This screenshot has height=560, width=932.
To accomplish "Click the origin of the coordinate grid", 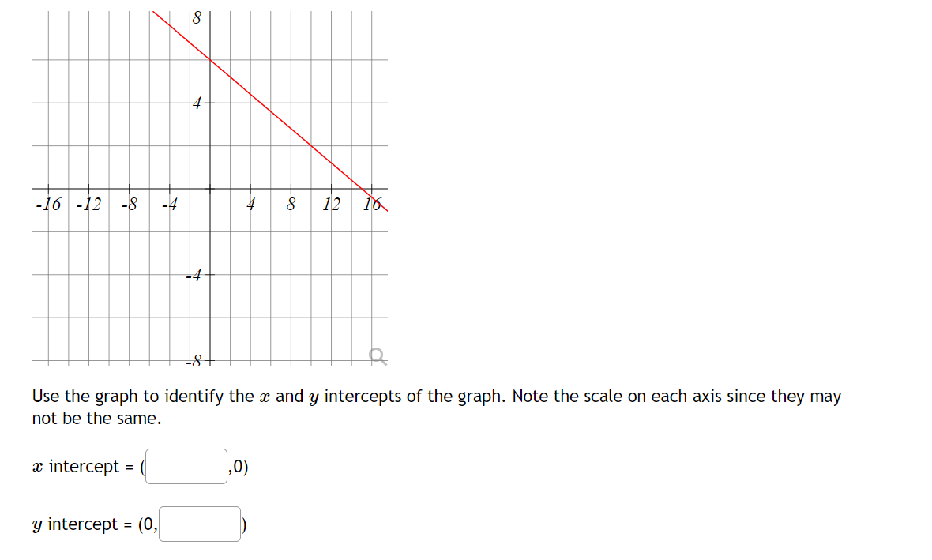I will [209, 188].
